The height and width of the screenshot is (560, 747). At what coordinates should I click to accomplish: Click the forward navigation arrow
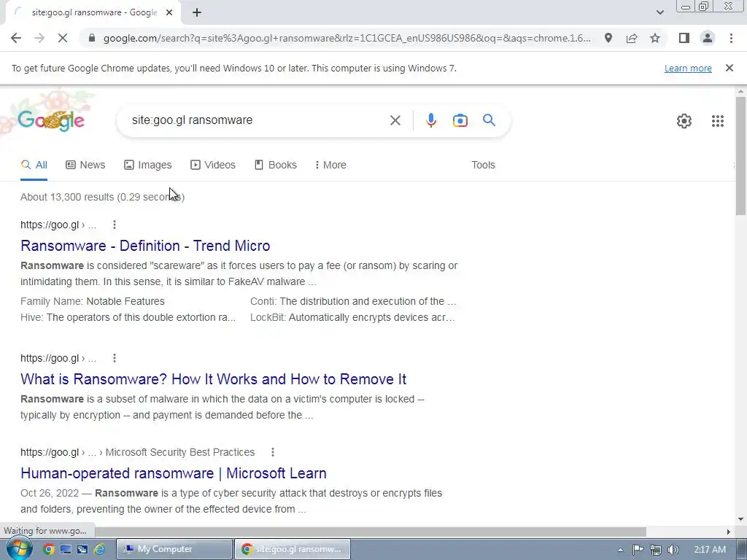click(x=39, y=38)
